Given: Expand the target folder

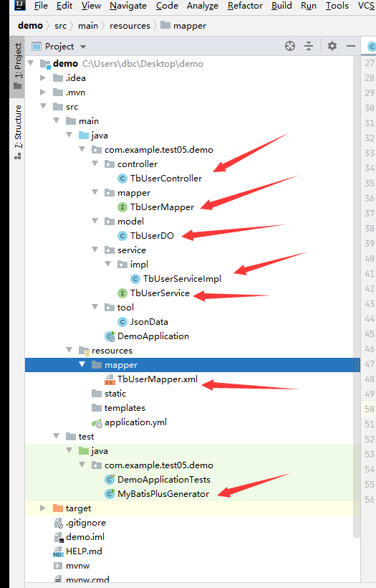Looking at the screenshot, I should point(43,508).
